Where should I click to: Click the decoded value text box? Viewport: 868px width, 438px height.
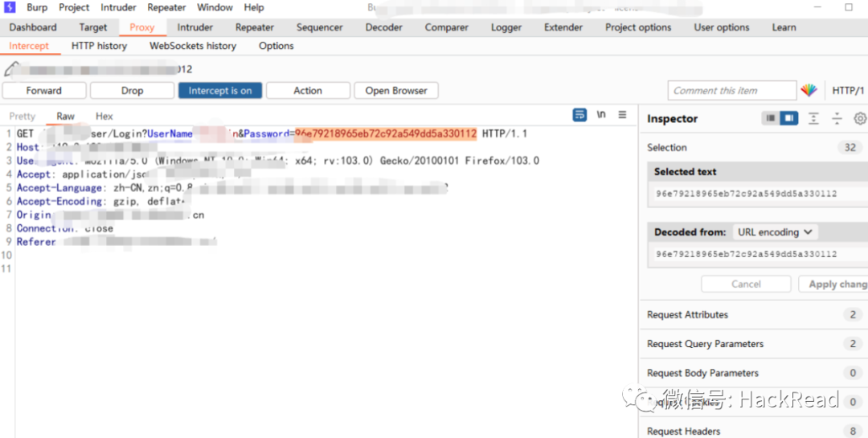coord(758,254)
